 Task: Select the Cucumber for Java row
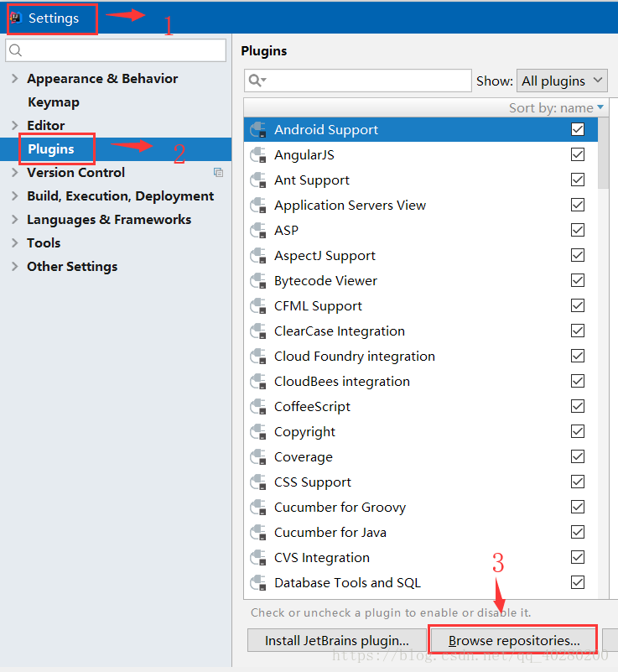[x=421, y=533]
